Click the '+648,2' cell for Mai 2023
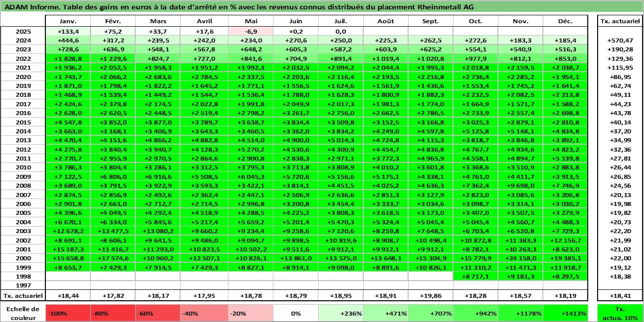The width and height of the screenshot is (644, 322). 251,49
